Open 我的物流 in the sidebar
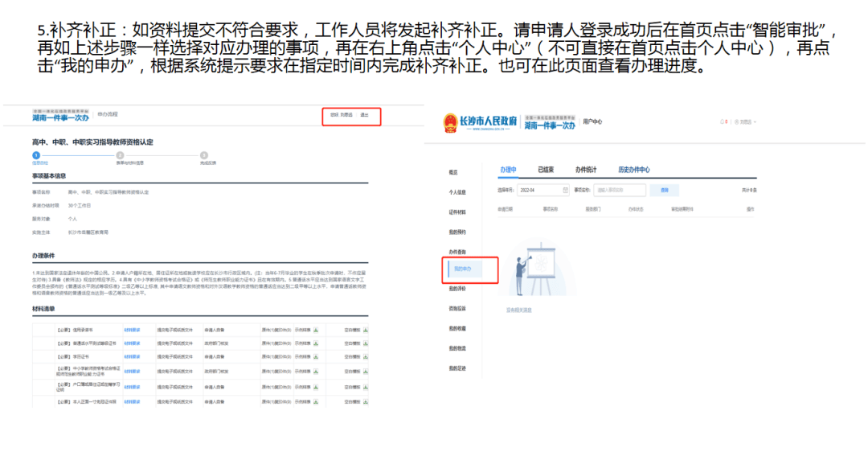The height and width of the screenshot is (452, 868). coord(457,348)
